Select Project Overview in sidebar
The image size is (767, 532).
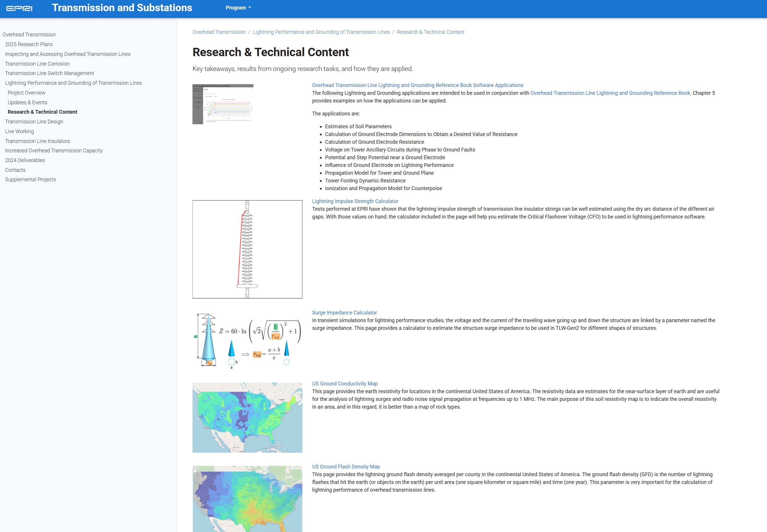tap(26, 93)
